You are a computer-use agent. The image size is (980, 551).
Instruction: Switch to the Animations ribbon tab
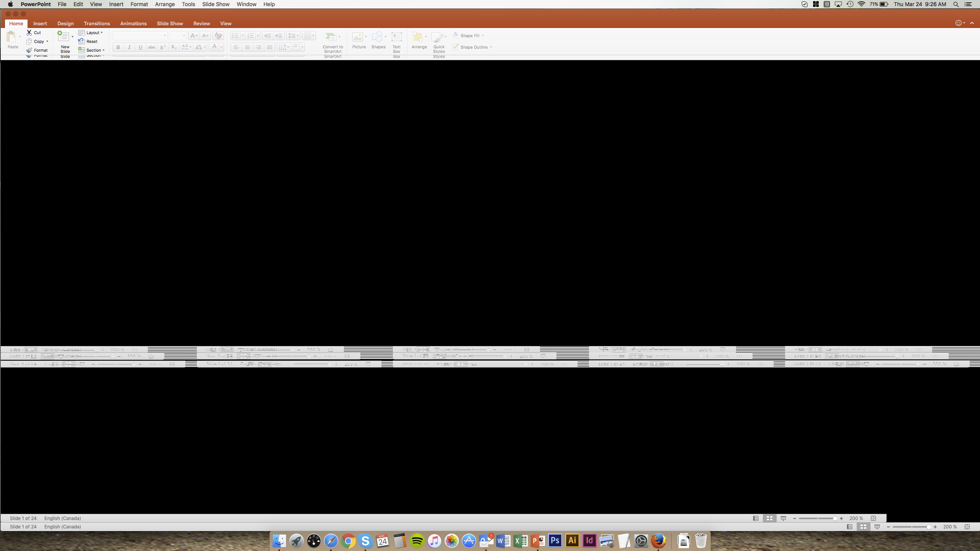(133, 23)
